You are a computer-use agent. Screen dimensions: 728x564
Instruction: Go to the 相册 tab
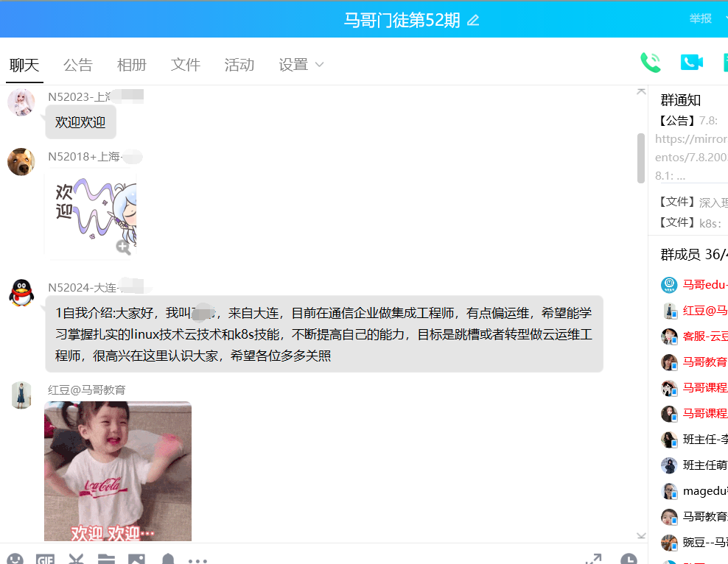(x=131, y=65)
